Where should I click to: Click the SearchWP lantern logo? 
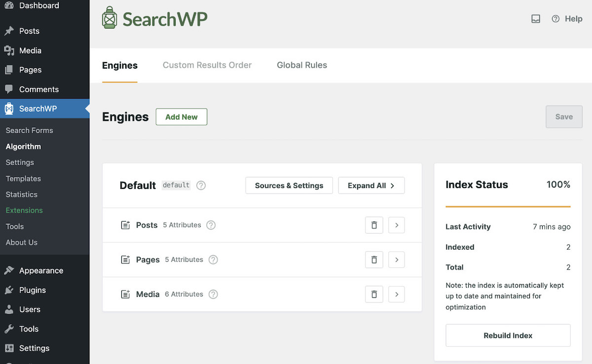point(109,18)
